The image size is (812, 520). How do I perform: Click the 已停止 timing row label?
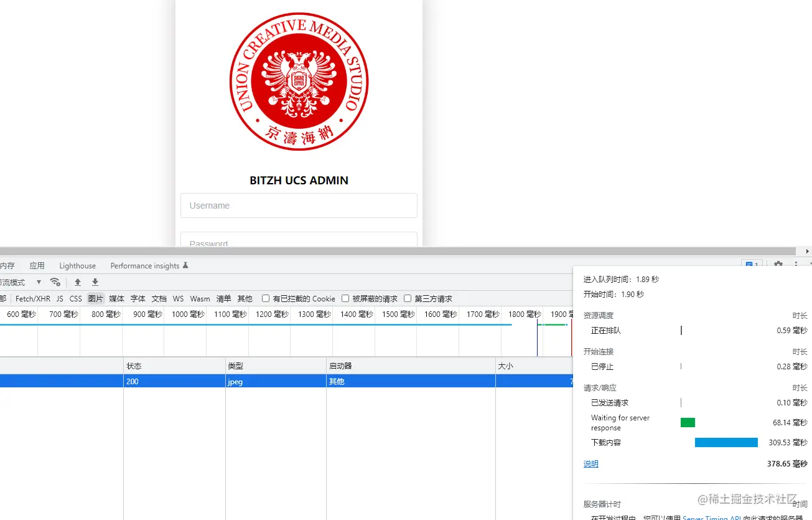(602, 367)
